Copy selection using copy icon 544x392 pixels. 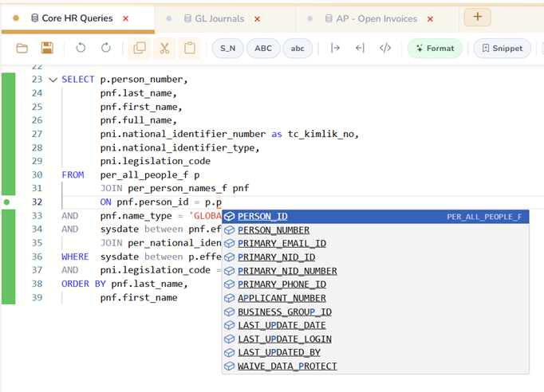139,48
